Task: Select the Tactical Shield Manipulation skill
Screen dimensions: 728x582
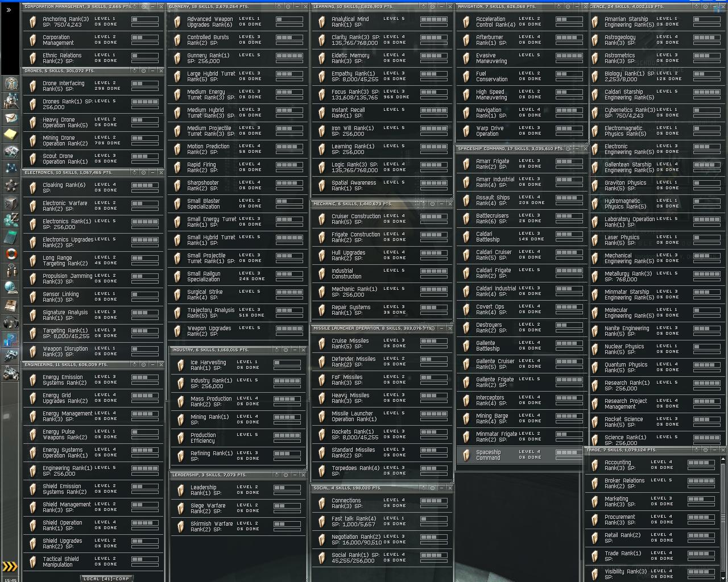Action: pyautogui.click(x=93, y=562)
